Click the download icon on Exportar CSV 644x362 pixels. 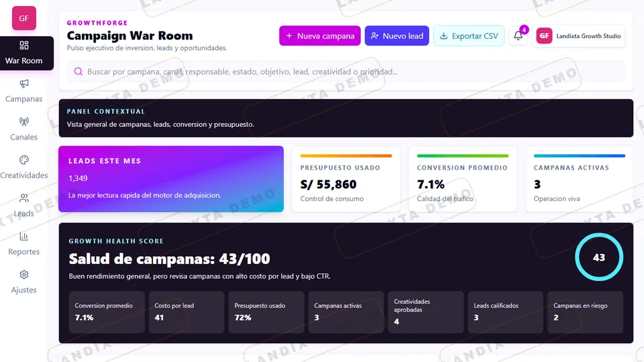(443, 36)
